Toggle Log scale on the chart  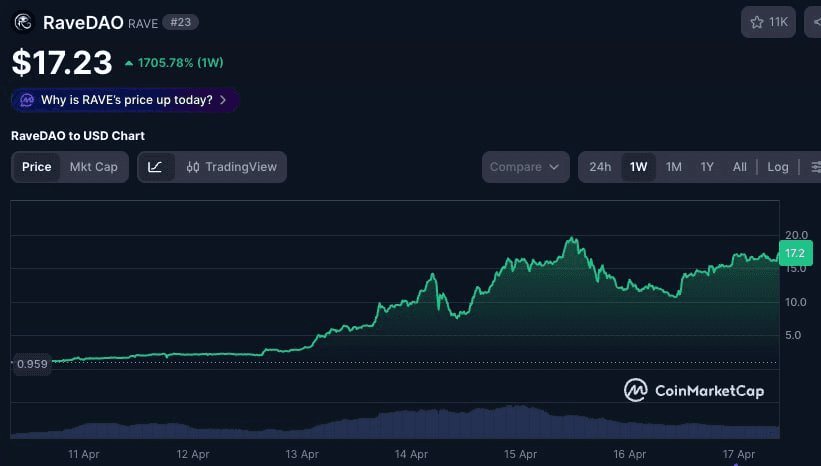777,167
